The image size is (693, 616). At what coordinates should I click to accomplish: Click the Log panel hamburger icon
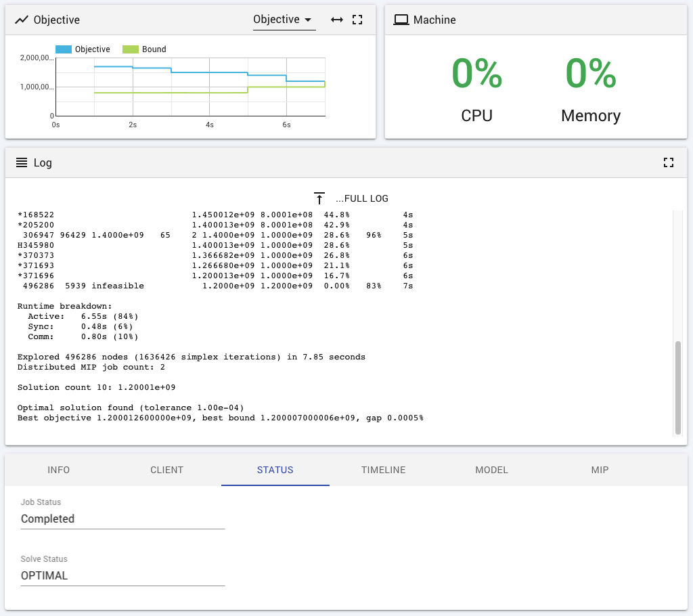20,162
